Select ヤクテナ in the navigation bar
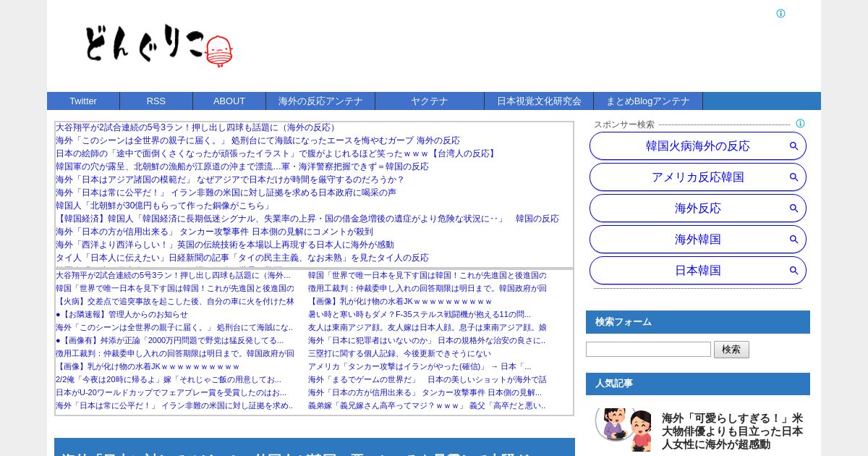Viewport: 868px width, 456px height. [x=430, y=101]
